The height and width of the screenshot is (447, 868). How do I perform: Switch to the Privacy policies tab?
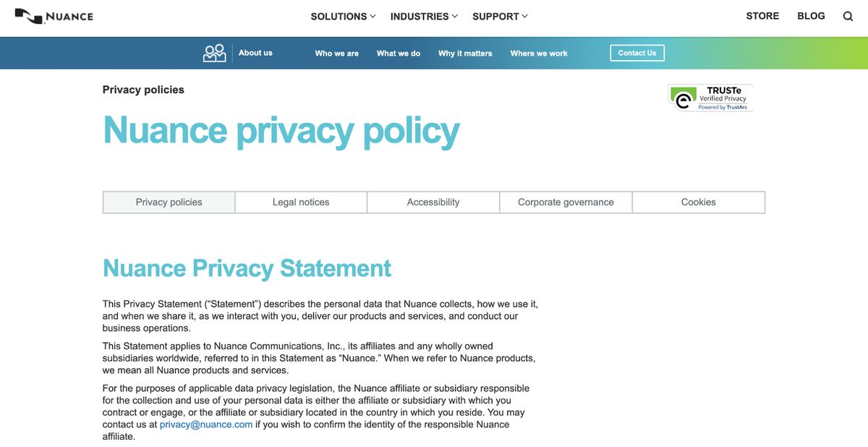pyautogui.click(x=169, y=203)
